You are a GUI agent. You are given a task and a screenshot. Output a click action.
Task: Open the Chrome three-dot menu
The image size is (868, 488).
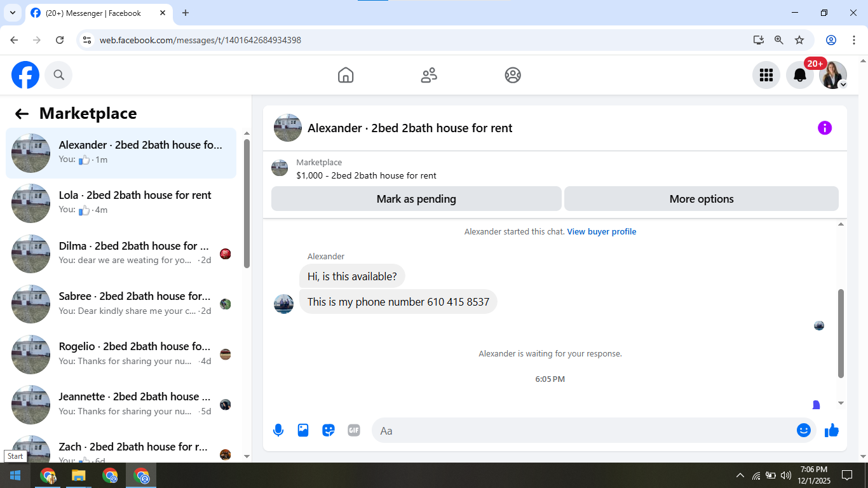tap(854, 40)
